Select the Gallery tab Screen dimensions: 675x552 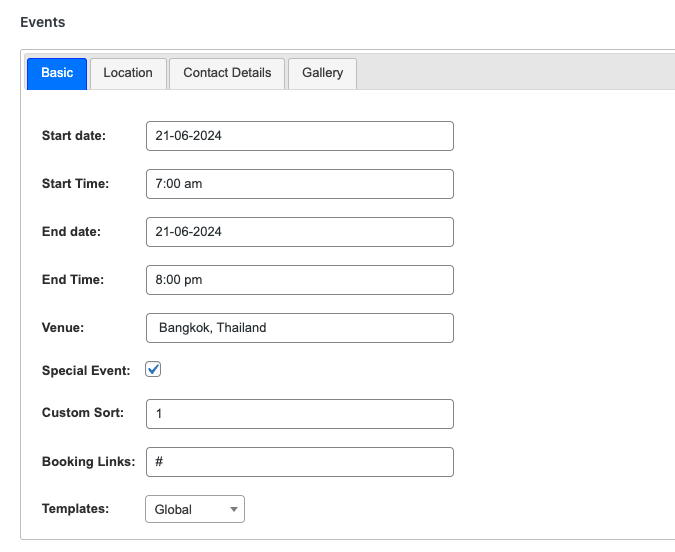322,73
